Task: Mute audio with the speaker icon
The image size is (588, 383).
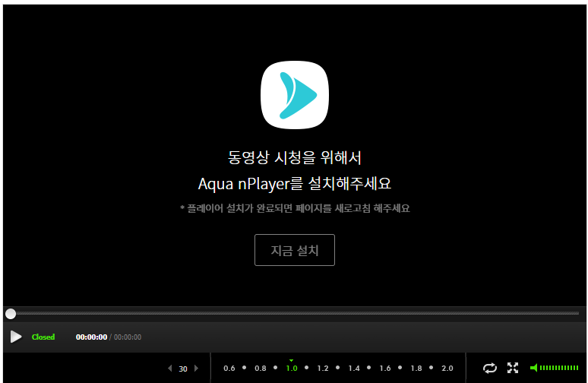Action: tap(533, 368)
